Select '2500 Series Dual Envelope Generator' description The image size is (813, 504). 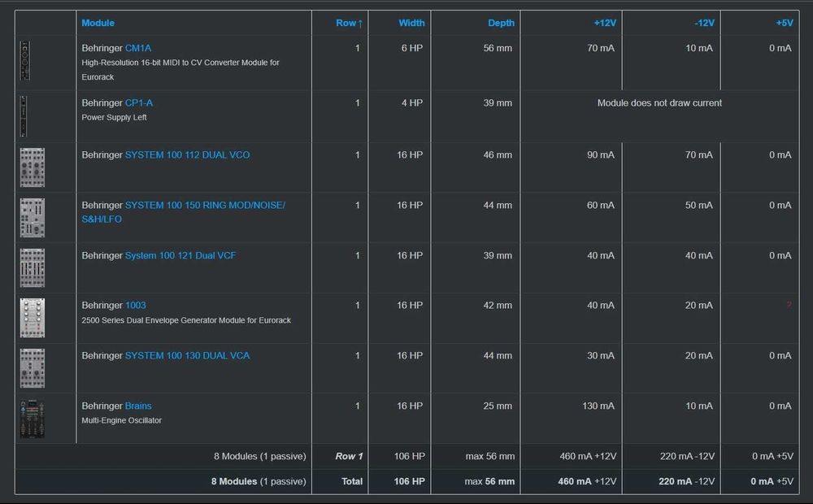tap(186, 320)
